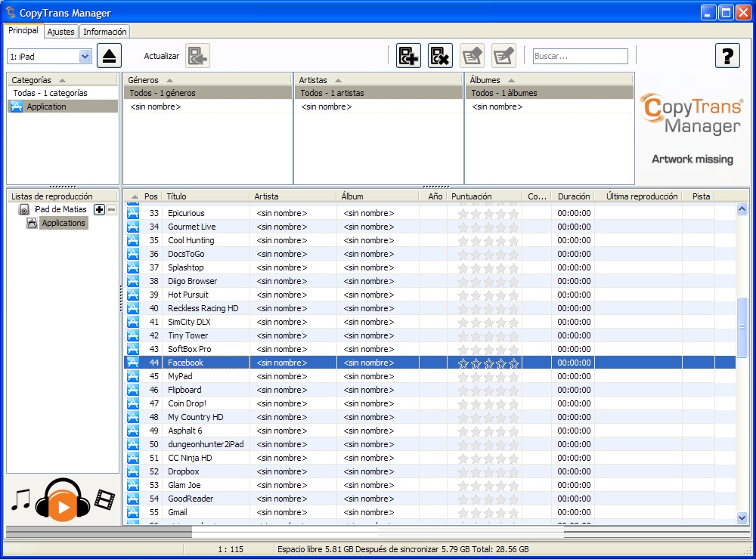This screenshot has height=559, width=756.
Task: Click the film strip video icon
Action: tap(104, 500)
